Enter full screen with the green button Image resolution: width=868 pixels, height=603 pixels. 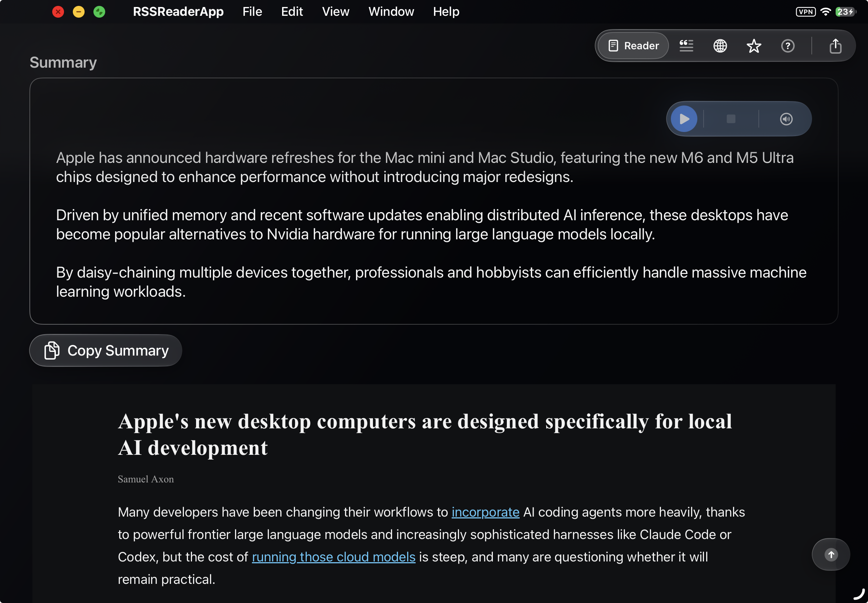(x=99, y=12)
